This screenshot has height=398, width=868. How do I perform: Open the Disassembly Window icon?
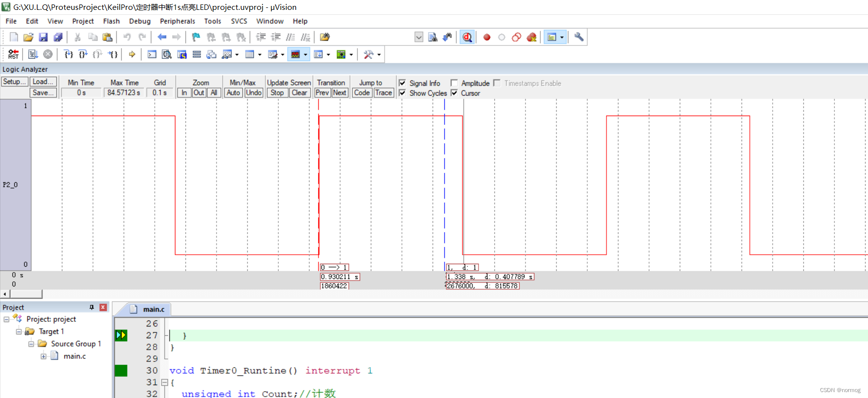click(167, 54)
